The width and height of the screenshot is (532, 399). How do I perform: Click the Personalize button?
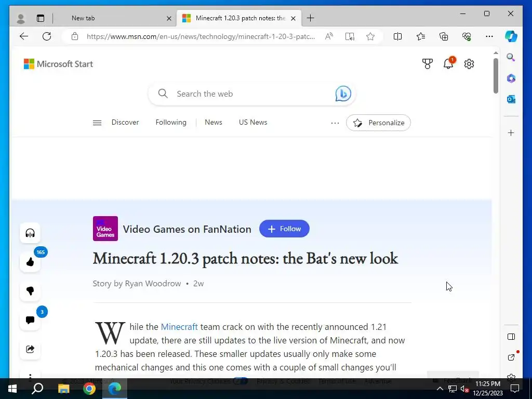tap(378, 123)
